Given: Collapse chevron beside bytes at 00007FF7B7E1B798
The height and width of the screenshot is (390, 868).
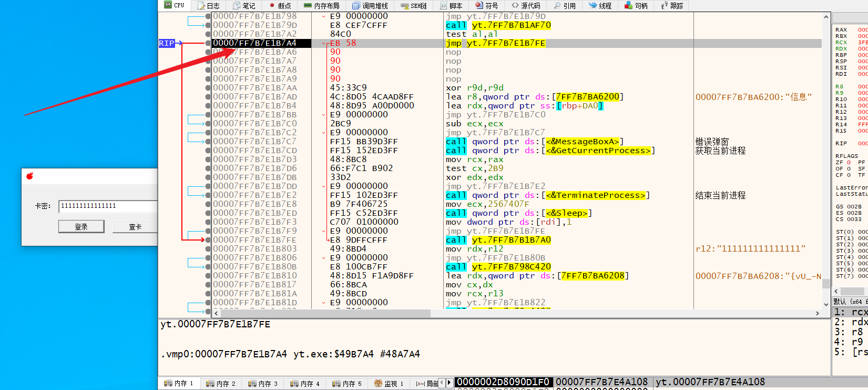Looking at the screenshot, I should [x=324, y=16].
